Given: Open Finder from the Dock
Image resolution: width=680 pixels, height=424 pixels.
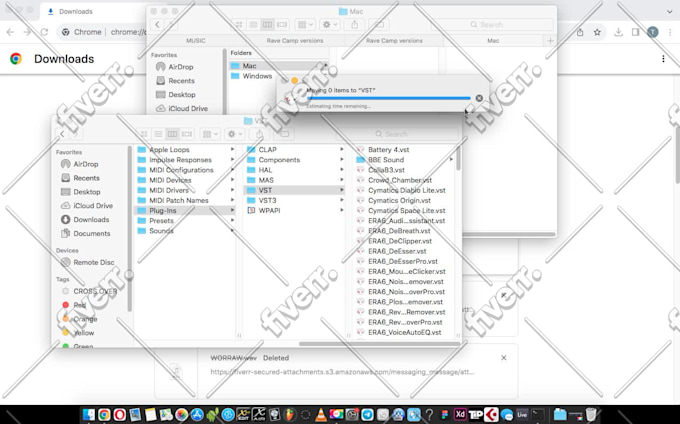Looking at the screenshot, I should point(88,414).
